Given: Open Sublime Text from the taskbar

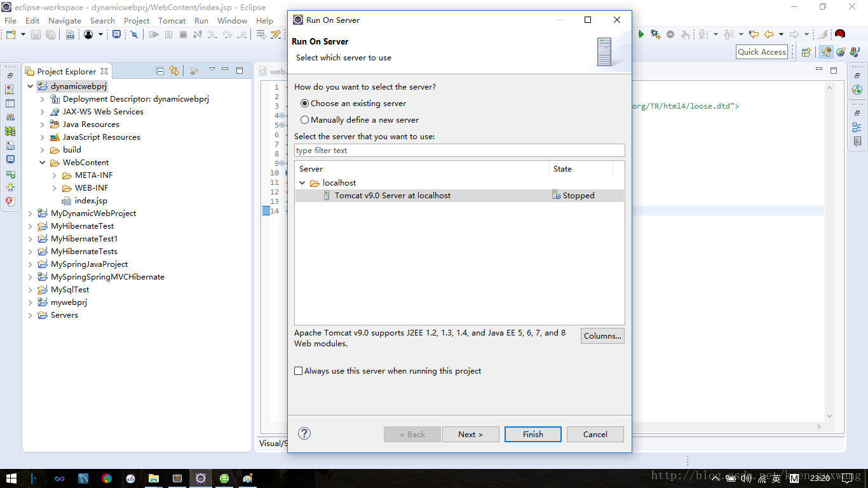Looking at the screenshot, I should click(177, 478).
